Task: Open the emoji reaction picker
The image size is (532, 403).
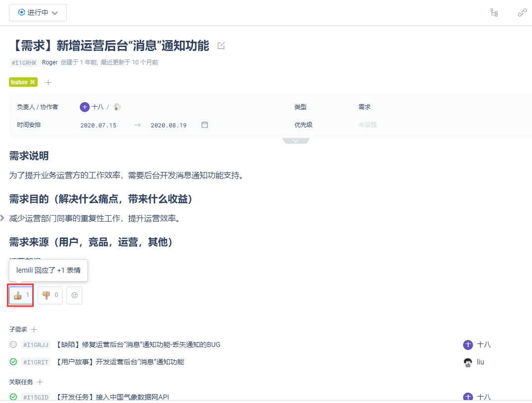Action: point(74,295)
